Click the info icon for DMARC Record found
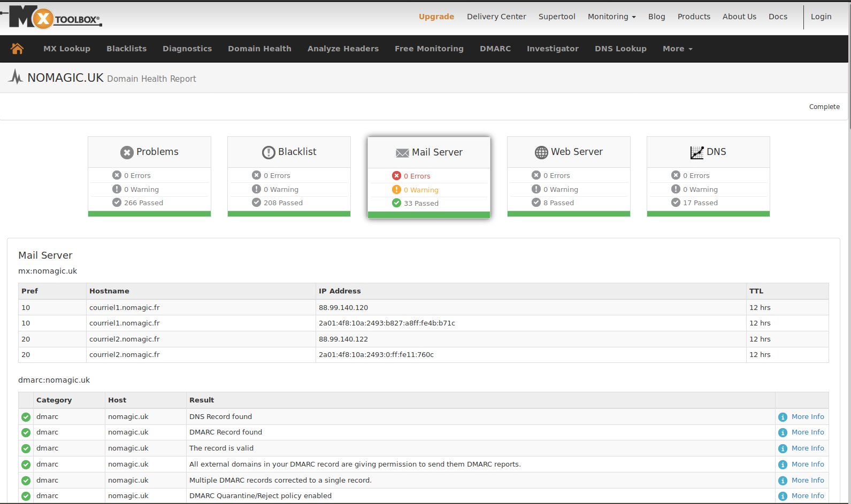This screenshot has height=504, width=851. (x=783, y=432)
